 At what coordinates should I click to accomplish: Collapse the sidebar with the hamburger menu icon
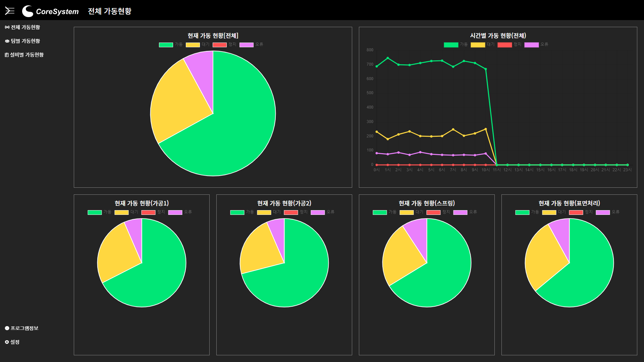pos(10,11)
